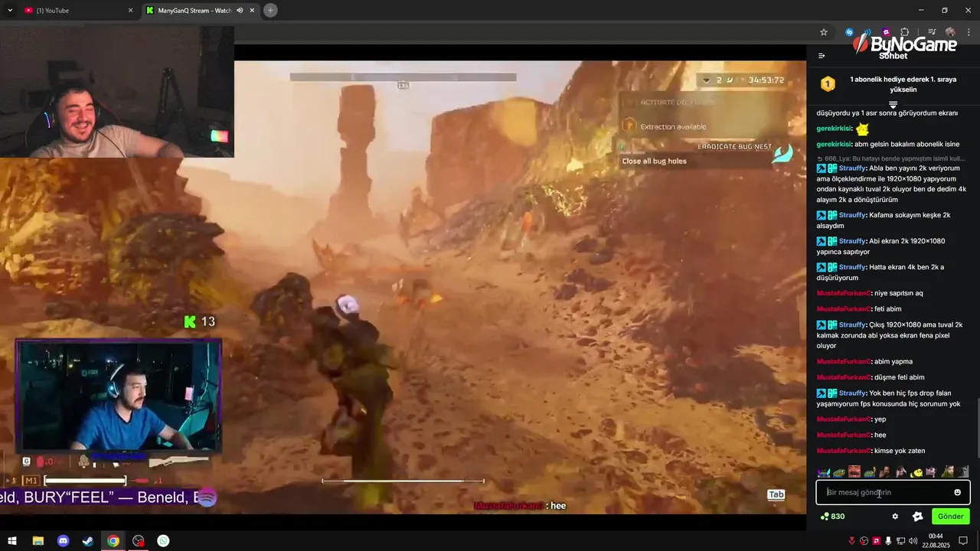Open the gift subscription leaderboard banner
This screenshot has height=551, width=980.
pyautogui.click(x=893, y=84)
